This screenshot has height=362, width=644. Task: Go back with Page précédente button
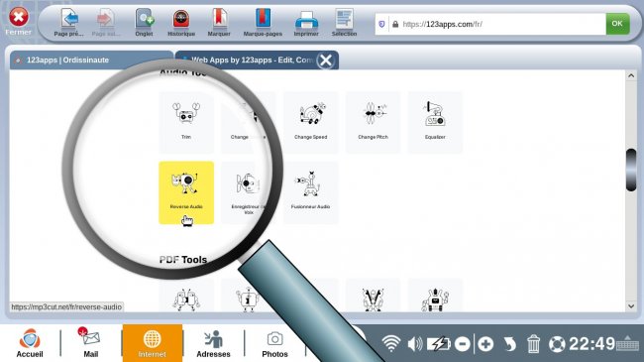[x=68, y=23]
